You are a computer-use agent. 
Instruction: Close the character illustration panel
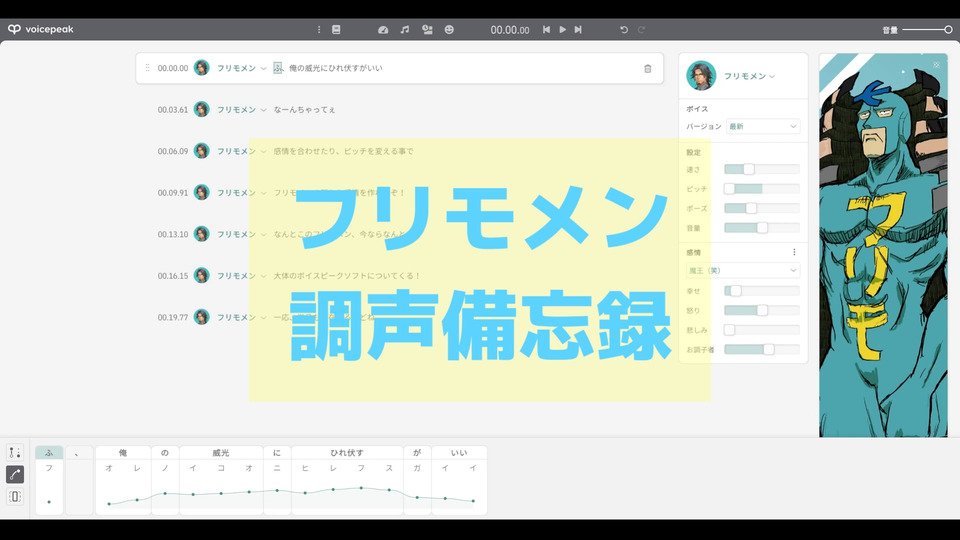click(x=936, y=65)
